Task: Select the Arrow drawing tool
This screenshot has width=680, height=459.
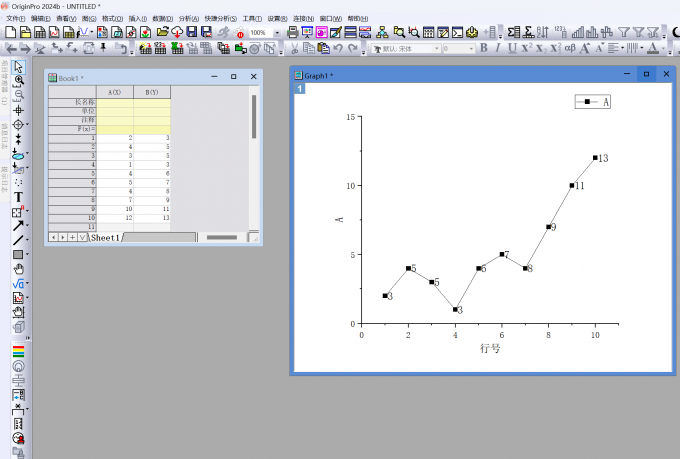Action: pos(18,226)
